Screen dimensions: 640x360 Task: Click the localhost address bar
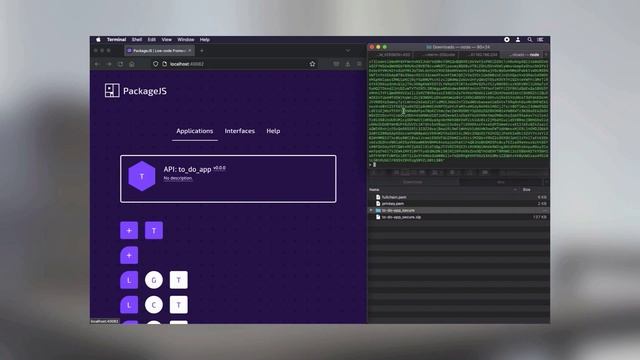pos(233,64)
